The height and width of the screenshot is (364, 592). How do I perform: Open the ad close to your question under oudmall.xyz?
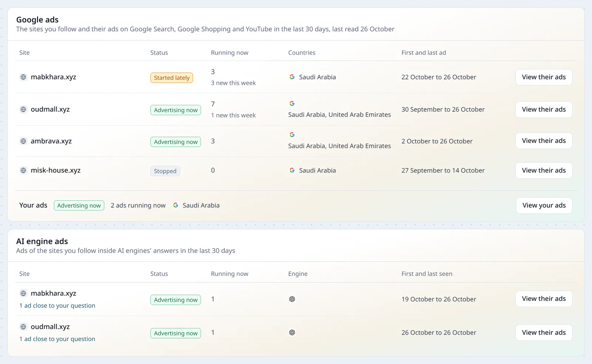[57, 339]
